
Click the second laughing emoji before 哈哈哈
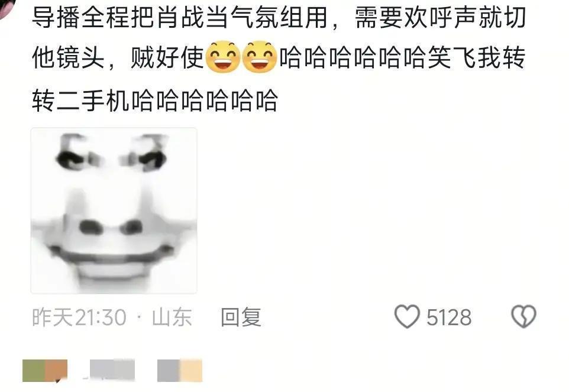[x=260, y=57]
